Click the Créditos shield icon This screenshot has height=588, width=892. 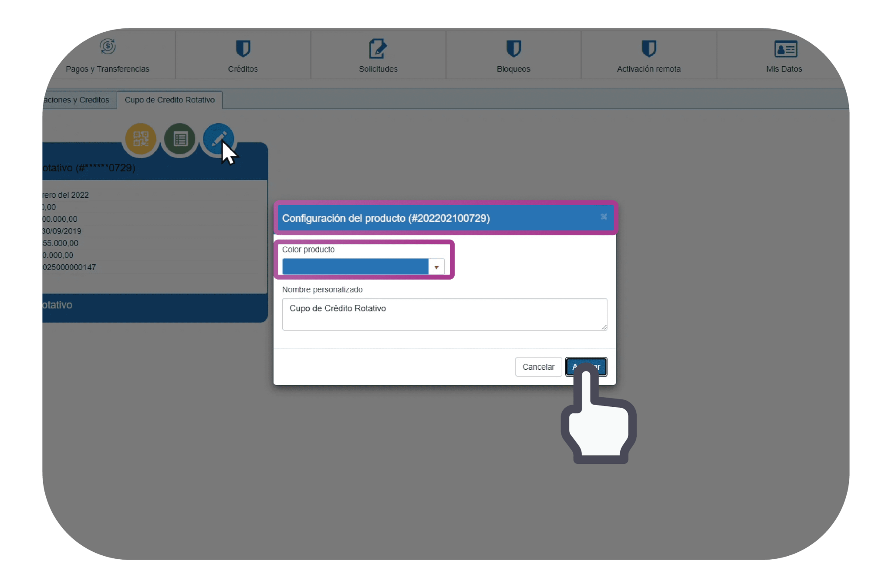coord(243,48)
